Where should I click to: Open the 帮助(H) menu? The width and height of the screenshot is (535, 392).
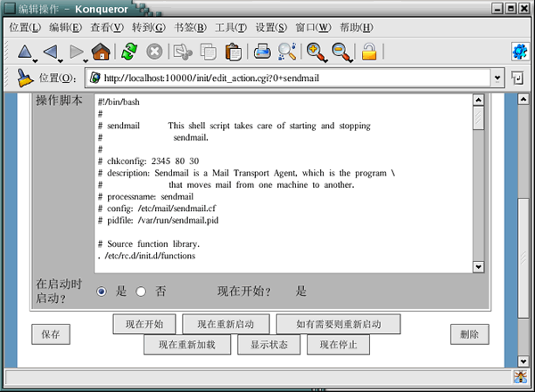coord(356,28)
